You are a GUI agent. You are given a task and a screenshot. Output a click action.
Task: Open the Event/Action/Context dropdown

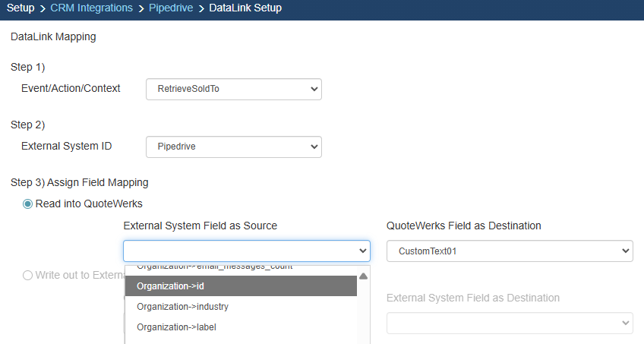[233, 90]
